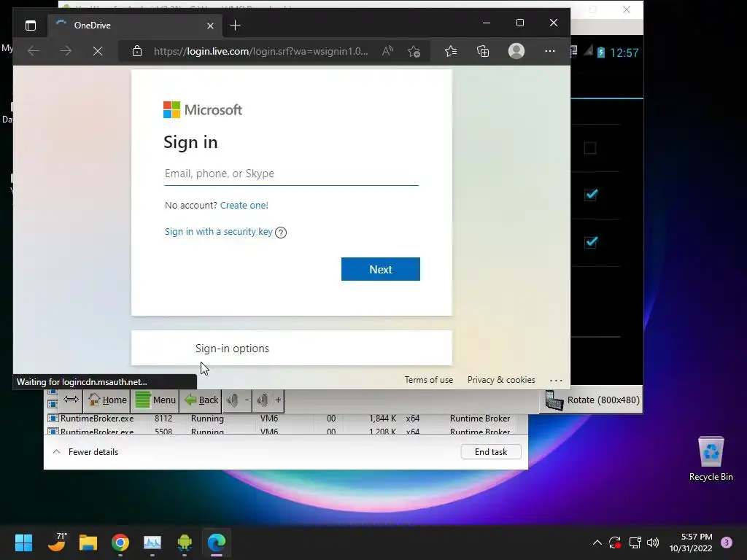Open the weather widget on taskbar

(x=57, y=542)
